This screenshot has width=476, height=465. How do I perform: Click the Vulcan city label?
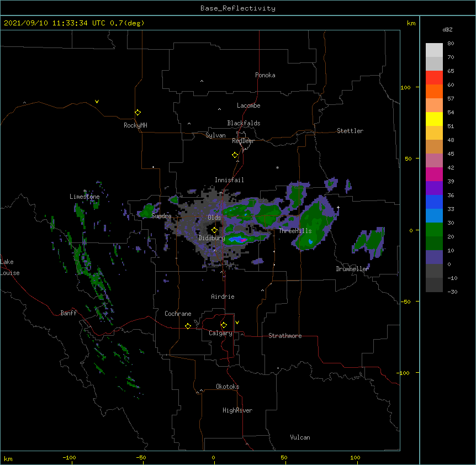click(300, 437)
